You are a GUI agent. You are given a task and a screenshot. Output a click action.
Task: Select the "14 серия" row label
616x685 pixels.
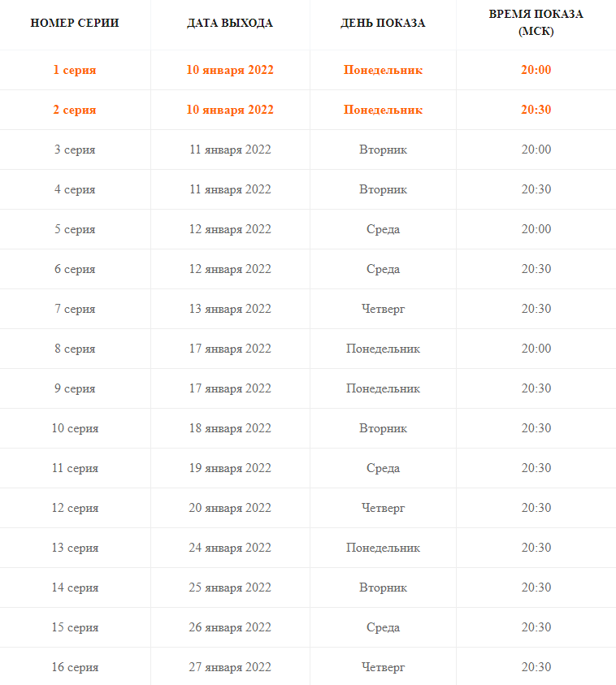75,587
